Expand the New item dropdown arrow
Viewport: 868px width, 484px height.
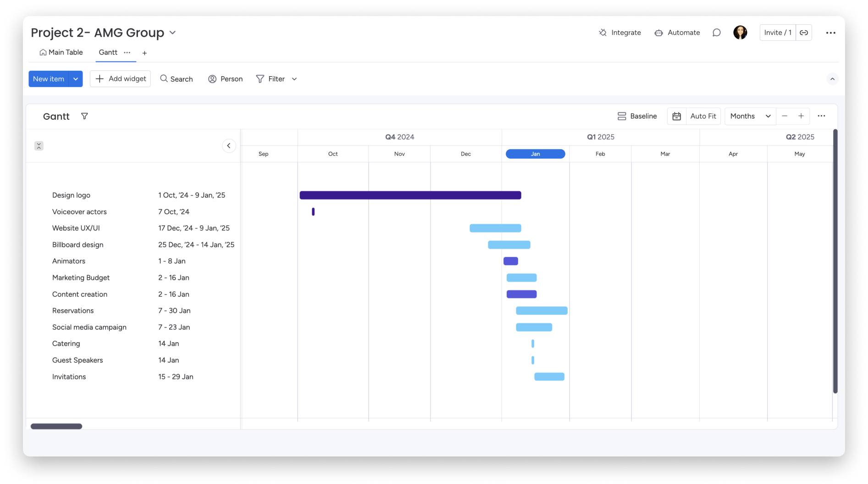click(x=76, y=79)
